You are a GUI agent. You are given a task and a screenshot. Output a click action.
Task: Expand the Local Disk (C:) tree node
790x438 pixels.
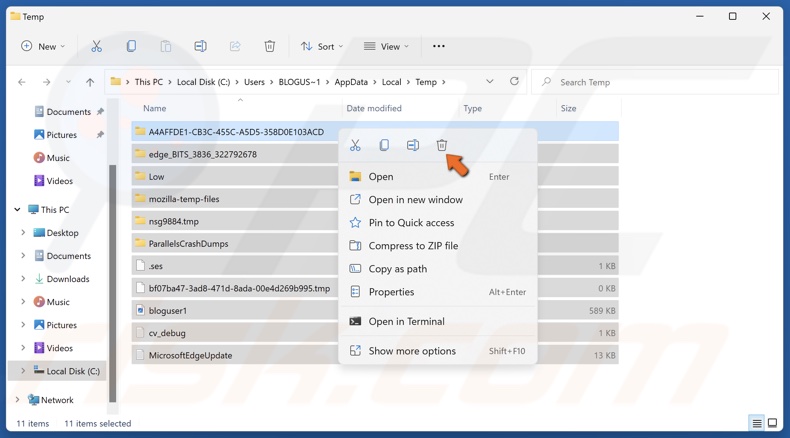point(23,370)
